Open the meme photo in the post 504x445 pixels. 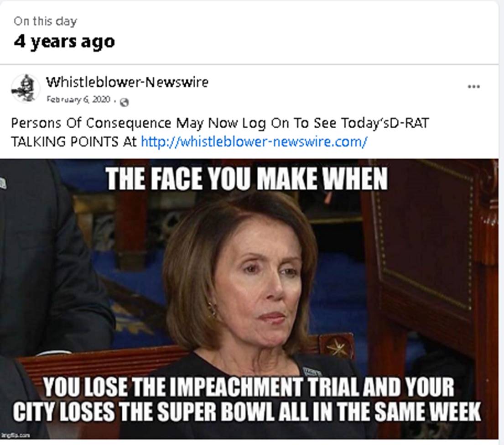coord(249,298)
